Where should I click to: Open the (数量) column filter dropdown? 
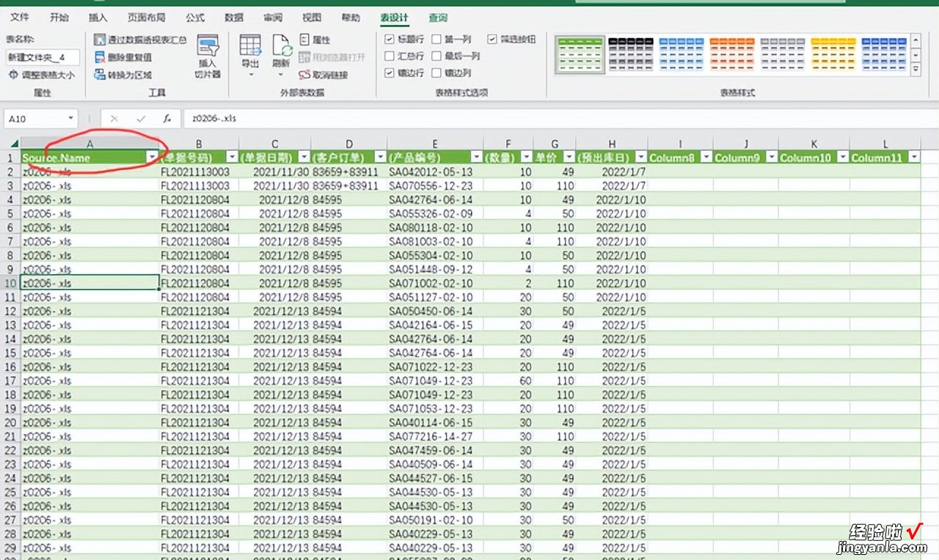coord(526,158)
